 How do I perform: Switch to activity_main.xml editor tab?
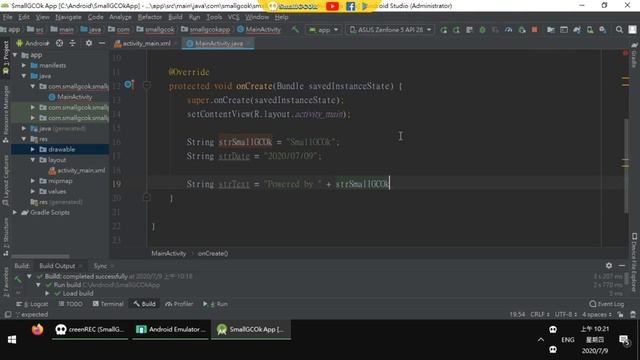146,43
